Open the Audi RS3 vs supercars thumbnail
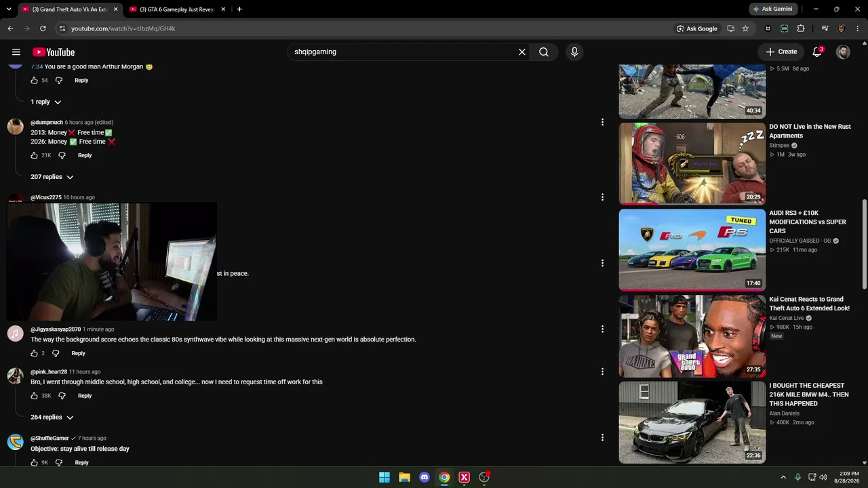 [692, 249]
